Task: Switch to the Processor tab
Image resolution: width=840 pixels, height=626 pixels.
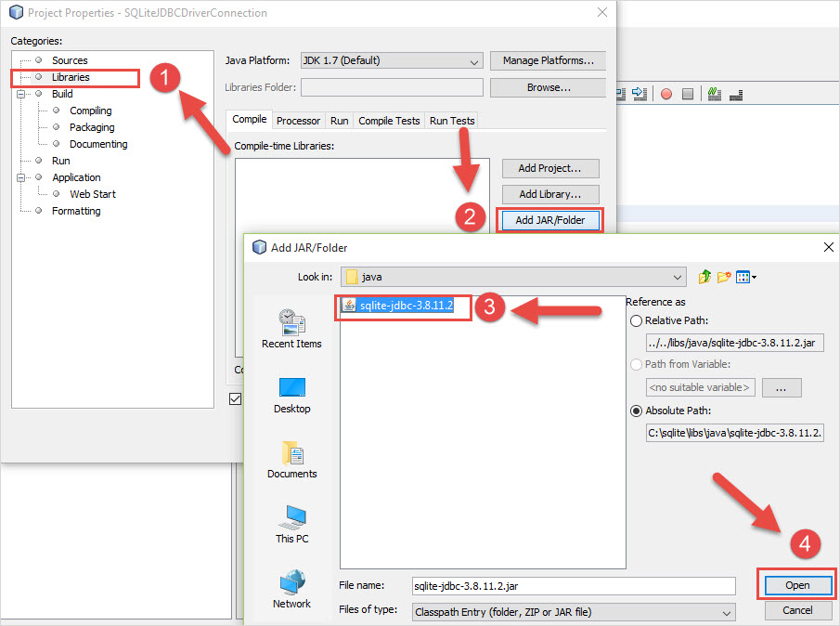Action: (x=298, y=121)
